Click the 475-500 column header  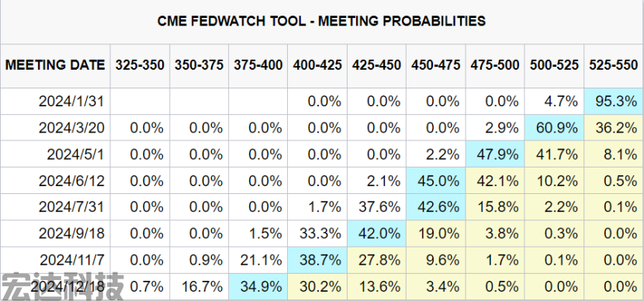(495, 65)
